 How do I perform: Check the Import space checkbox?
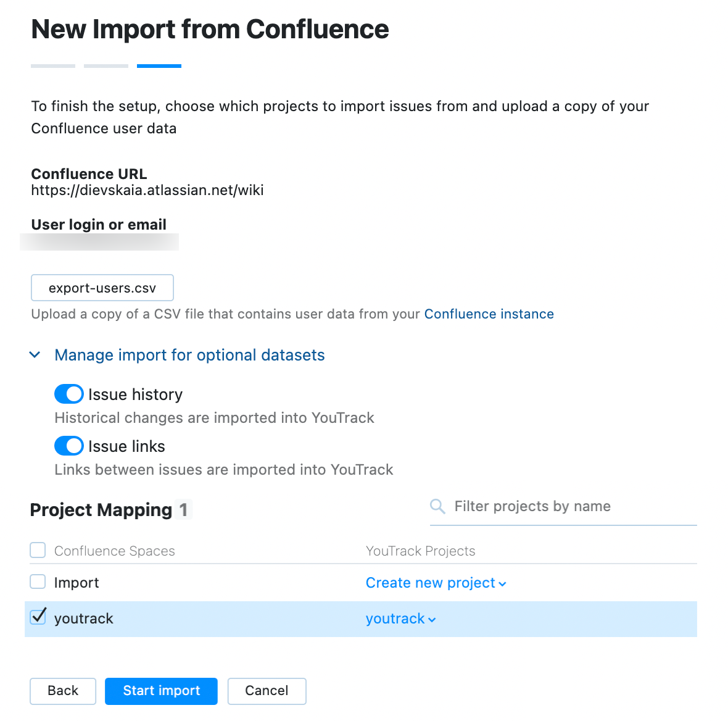(37, 581)
